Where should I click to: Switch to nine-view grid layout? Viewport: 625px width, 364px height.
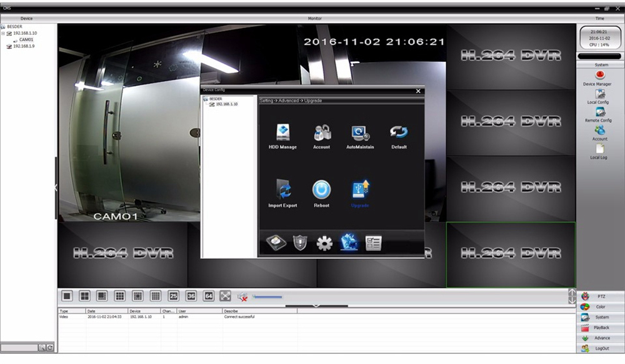pos(119,296)
